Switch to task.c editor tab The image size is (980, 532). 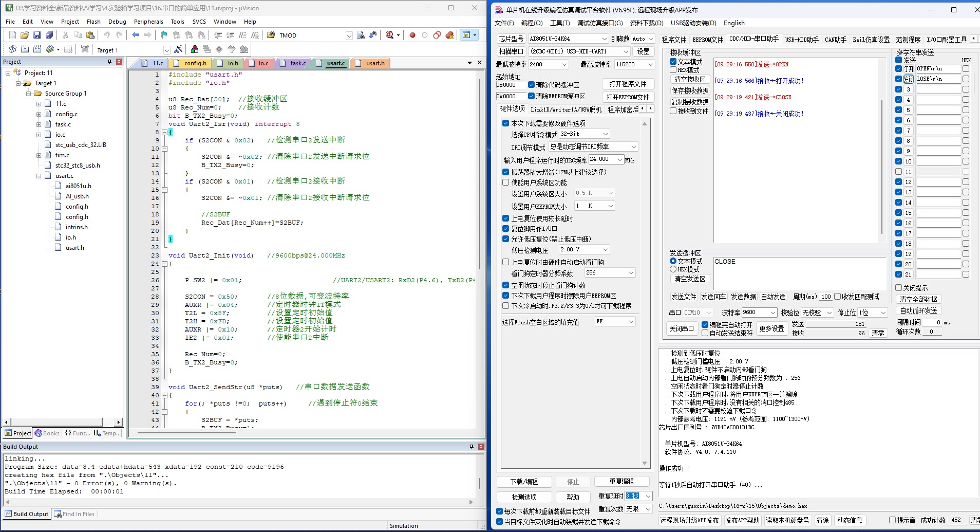[x=294, y=63]
